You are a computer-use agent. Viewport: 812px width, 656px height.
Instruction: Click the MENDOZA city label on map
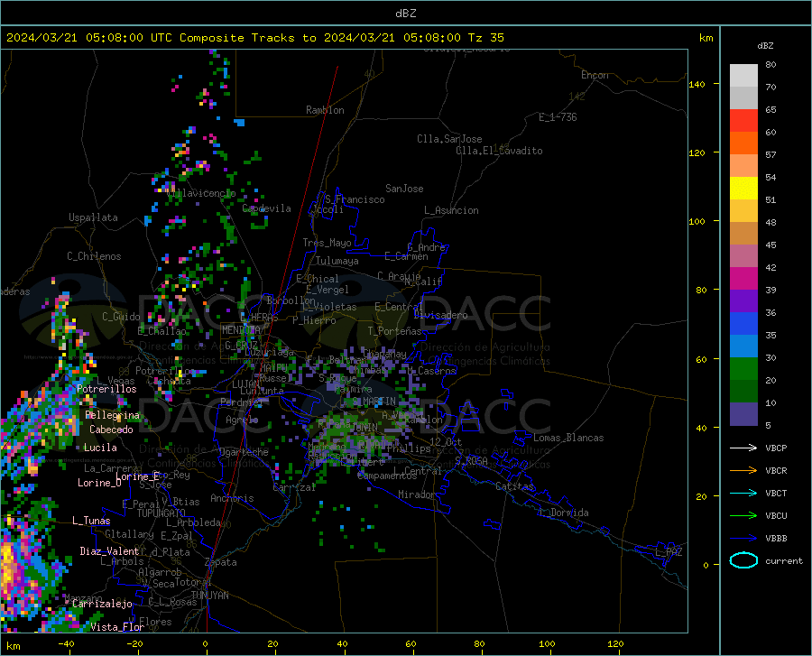pyautogui.click(x=241, y=330)
